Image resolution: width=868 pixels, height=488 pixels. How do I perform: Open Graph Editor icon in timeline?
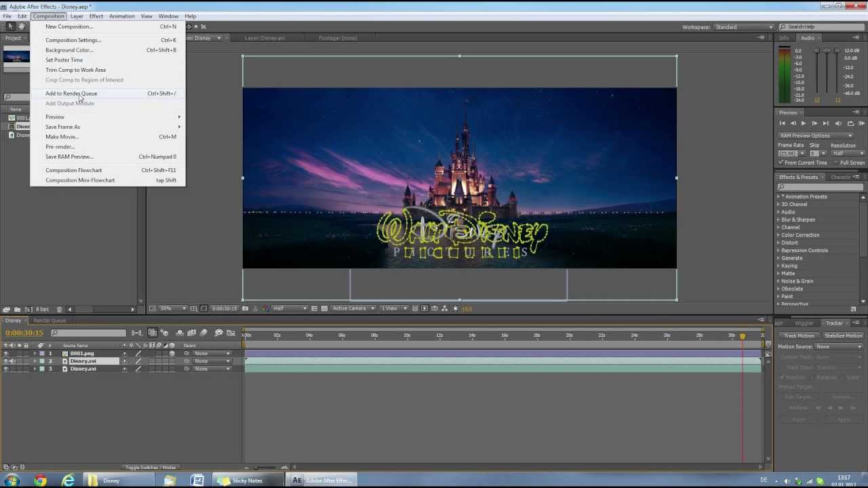click(x=231, y=333)
